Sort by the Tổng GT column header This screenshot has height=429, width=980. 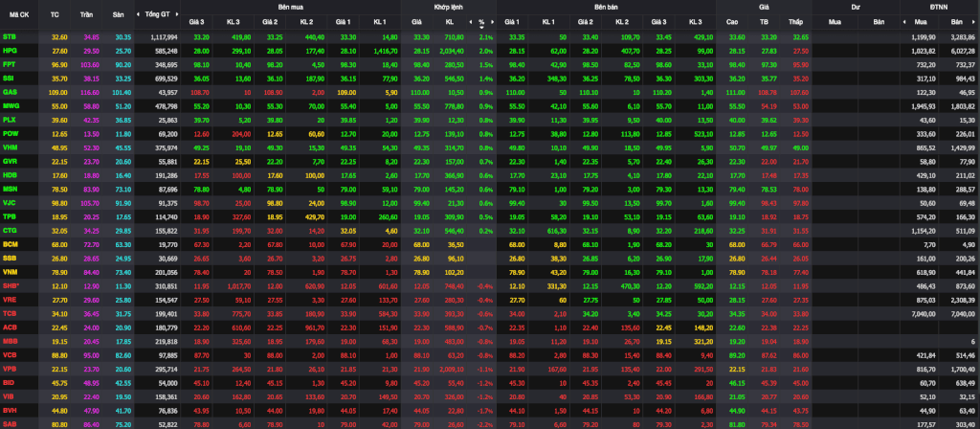point(156,13)
